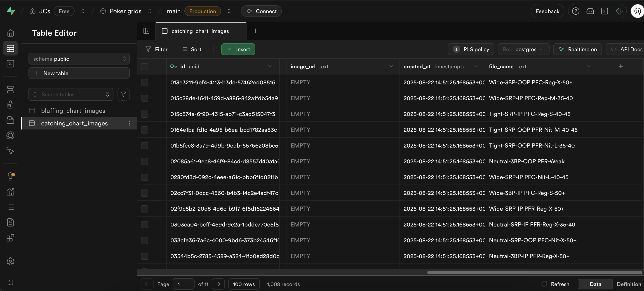Click the Connect button
644x291 pixels.
261,11
